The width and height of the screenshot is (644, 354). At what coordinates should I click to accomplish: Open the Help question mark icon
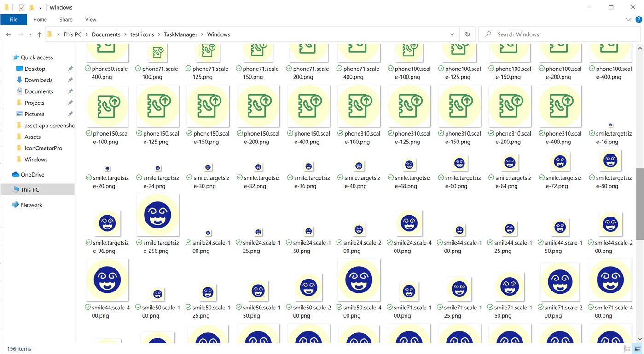coord(638,19)
